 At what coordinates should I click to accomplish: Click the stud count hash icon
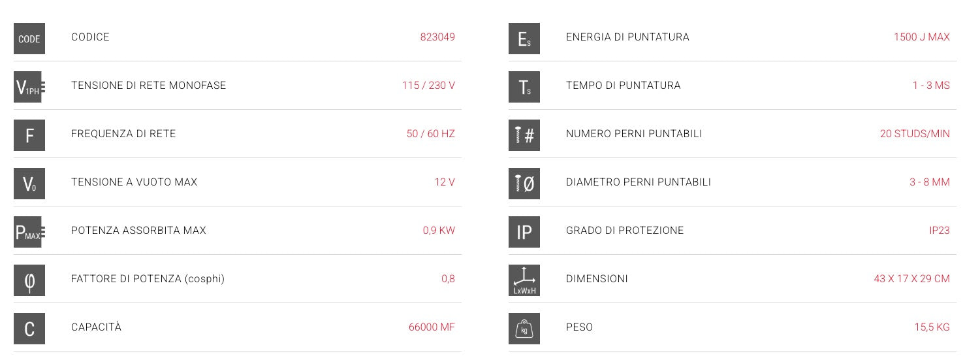pos(524,135)
